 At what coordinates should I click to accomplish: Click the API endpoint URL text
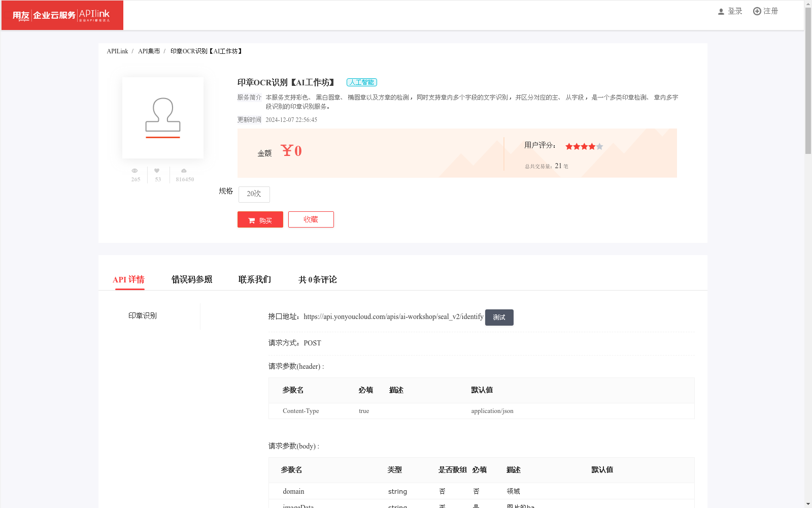[393, 316]
